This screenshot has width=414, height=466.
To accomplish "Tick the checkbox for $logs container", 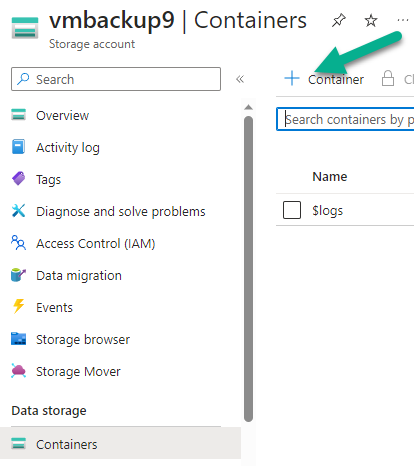I will [292, 210].
